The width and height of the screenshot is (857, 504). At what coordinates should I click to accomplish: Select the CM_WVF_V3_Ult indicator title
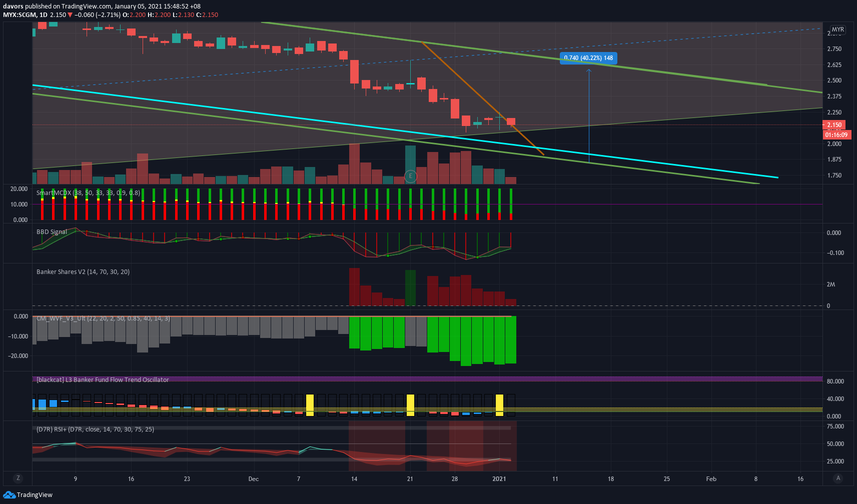(103, 318)
